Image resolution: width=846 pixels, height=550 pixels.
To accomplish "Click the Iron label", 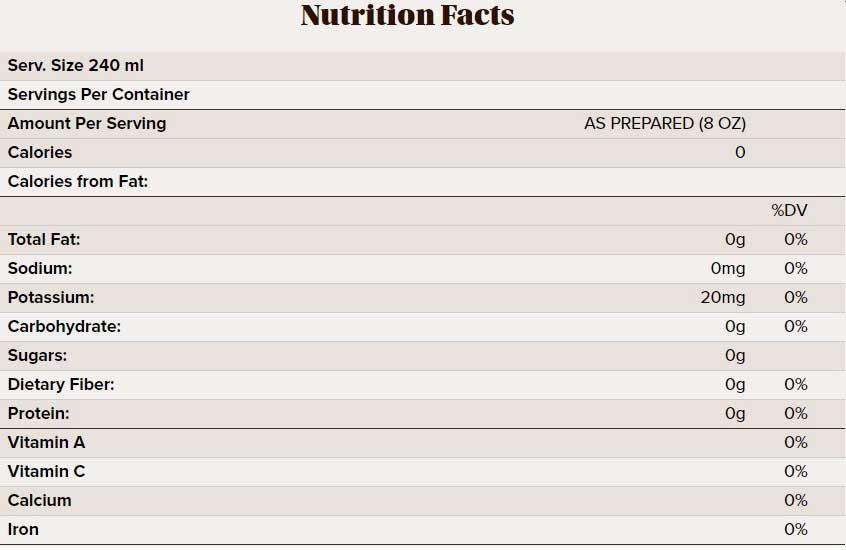I will [23, 530].
